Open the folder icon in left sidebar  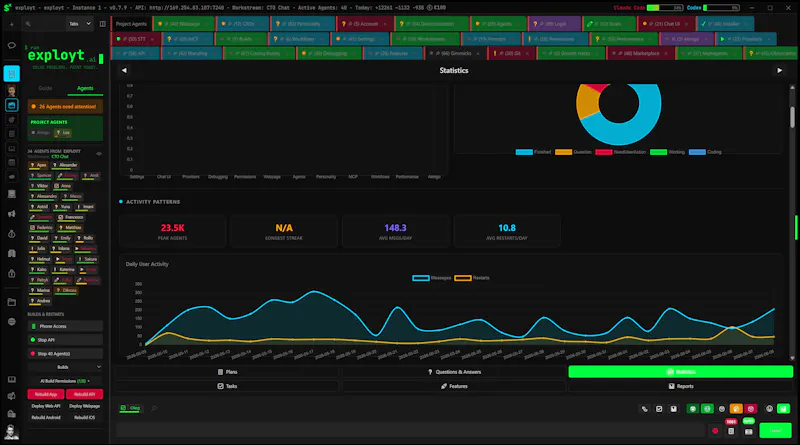coord(12,302)
